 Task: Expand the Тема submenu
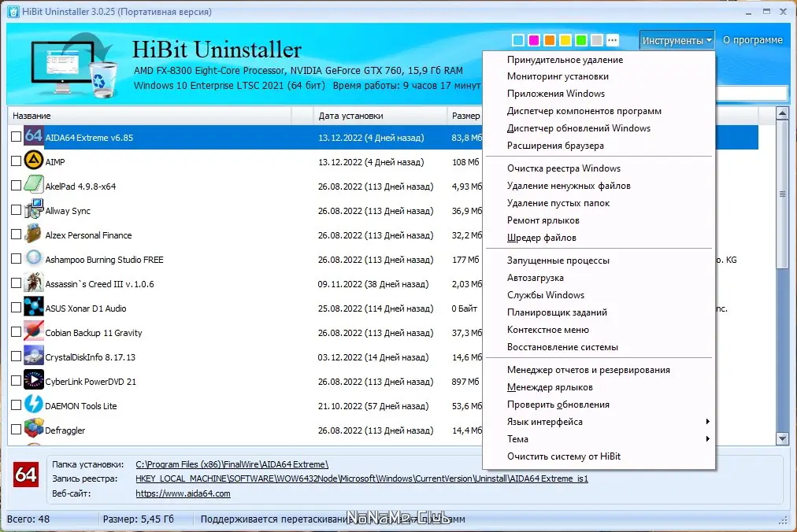click(x=599, y=439)
